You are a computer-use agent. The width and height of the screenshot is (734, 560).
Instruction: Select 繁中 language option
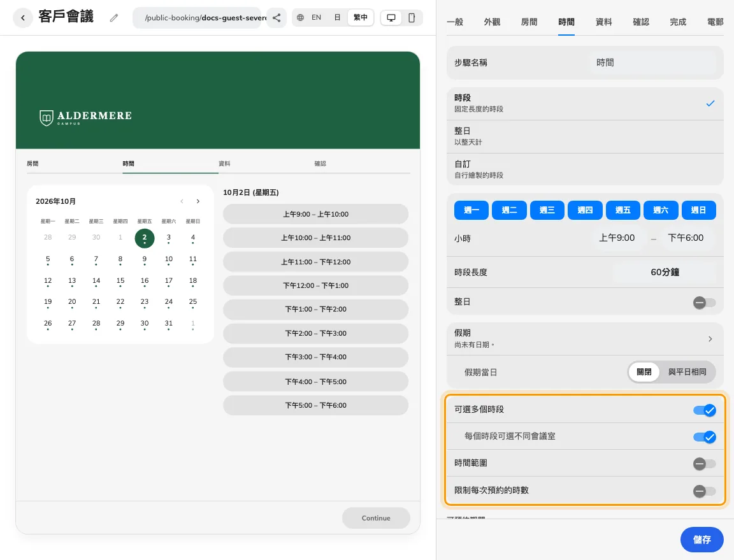pyautogui.click(x=361, y=17)
